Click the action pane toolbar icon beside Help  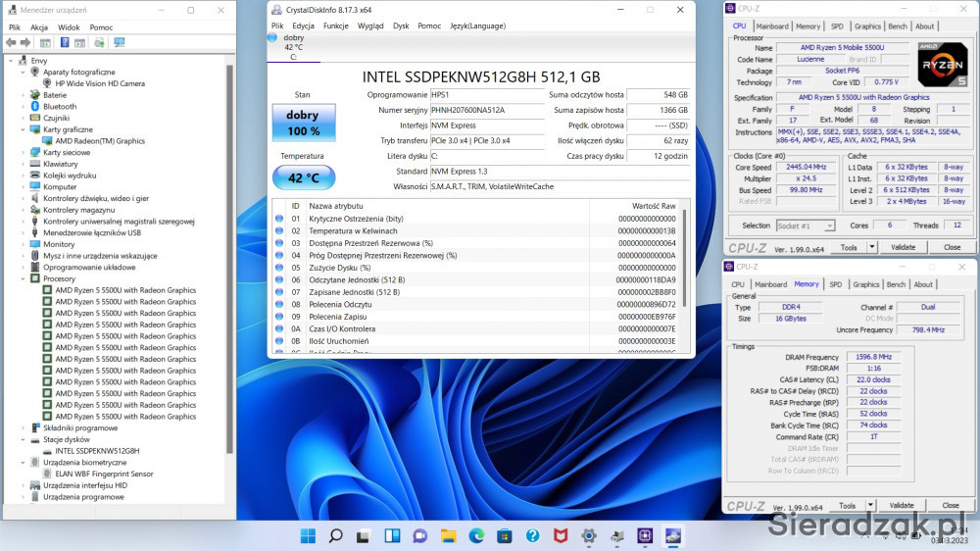(x=80, y=42)
